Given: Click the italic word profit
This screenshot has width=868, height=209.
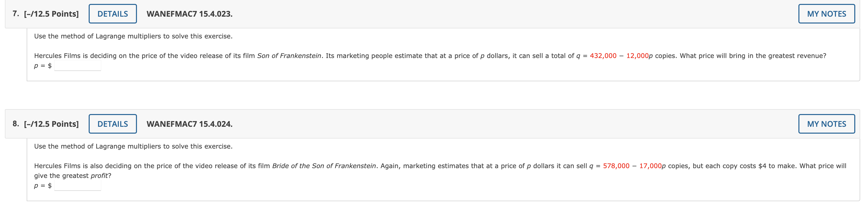Looking at the screenshot, I should click(x=99, y=176).
